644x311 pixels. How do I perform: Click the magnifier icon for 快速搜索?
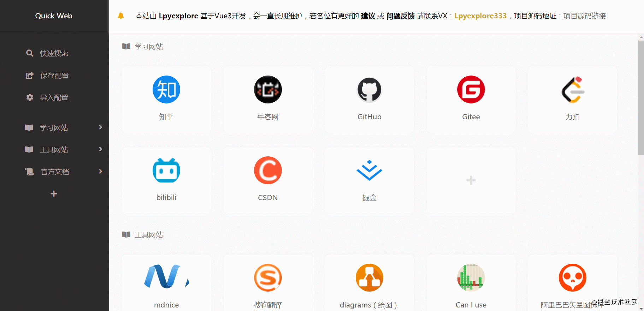(x=30, y=53)
